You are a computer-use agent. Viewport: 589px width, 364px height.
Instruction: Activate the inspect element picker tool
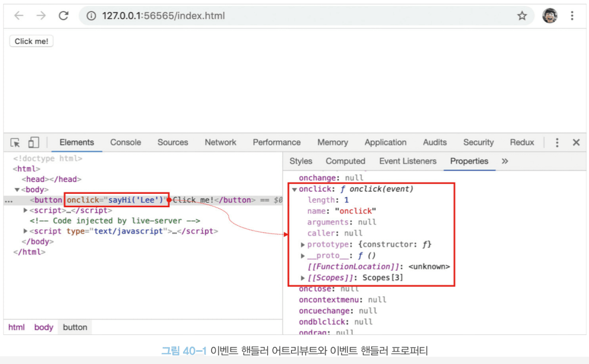[16, 143]
